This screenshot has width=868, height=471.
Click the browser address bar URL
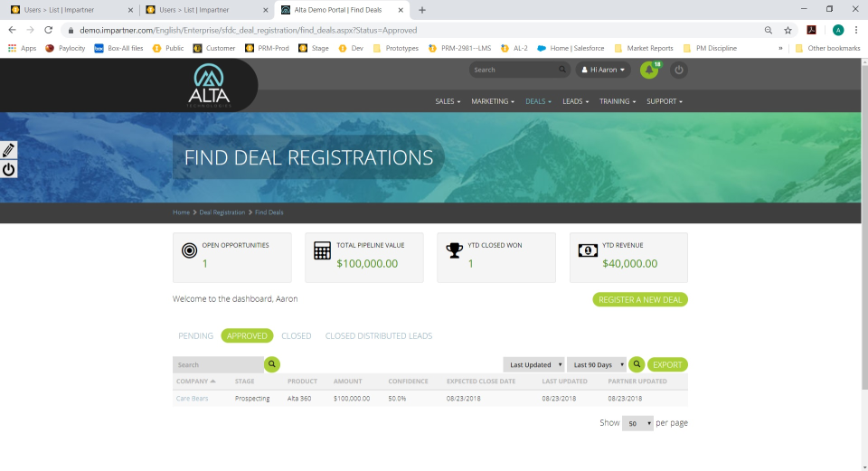tap(248, 31)
